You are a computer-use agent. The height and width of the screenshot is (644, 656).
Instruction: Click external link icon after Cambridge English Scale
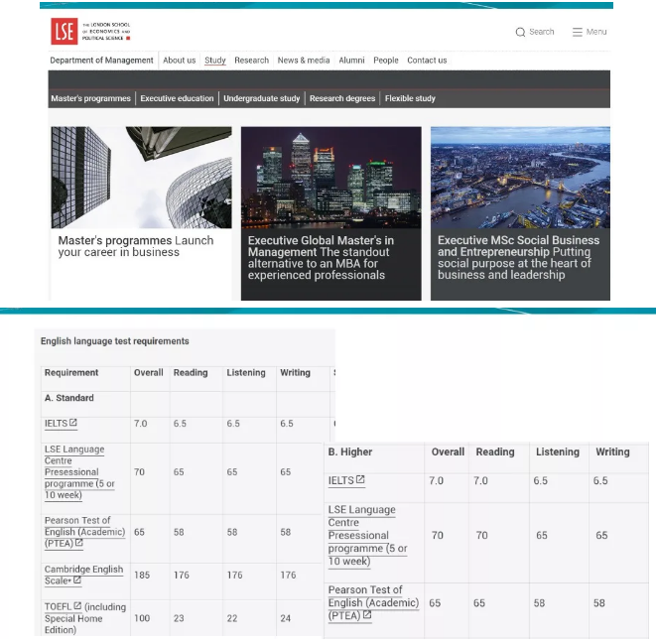point(78,580)
